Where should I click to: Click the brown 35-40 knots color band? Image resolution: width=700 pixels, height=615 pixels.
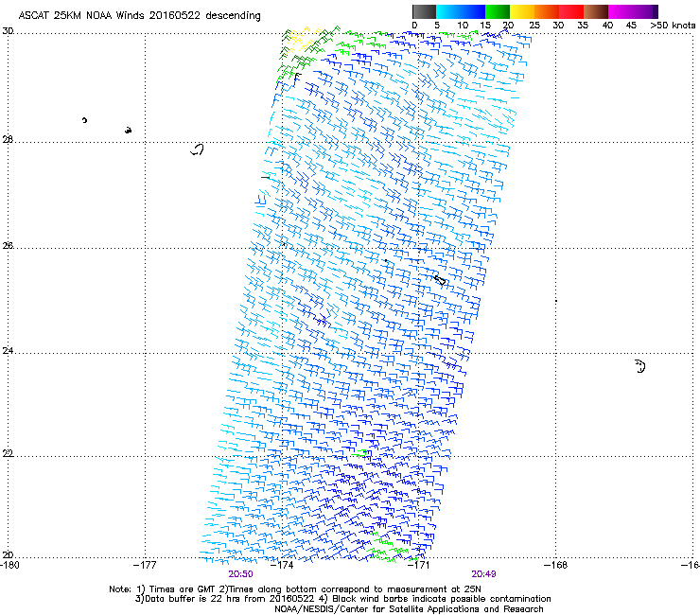pos(596,11)
